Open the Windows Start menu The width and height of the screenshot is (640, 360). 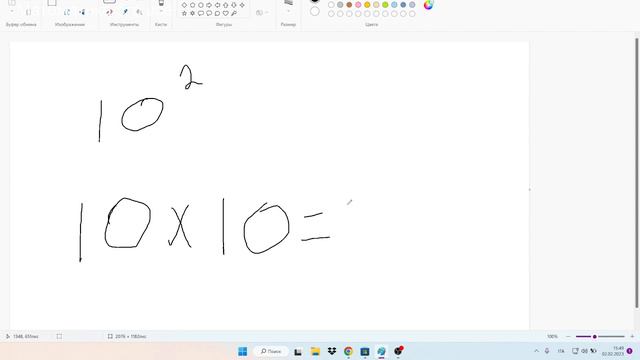pos(242,351)
